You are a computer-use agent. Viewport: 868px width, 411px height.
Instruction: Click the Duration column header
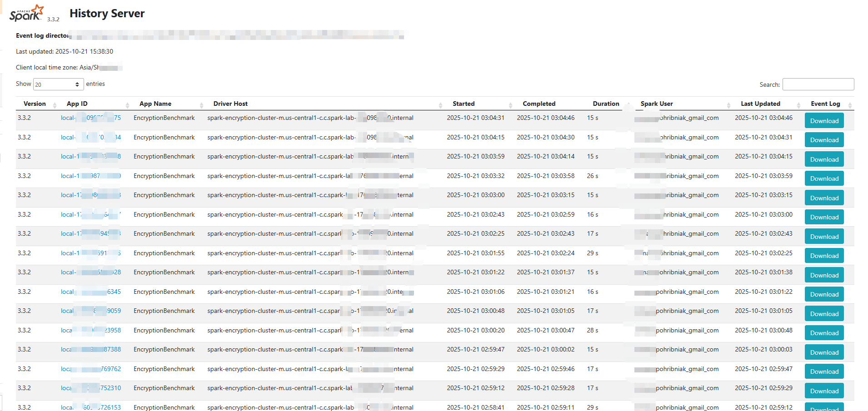(606, 104)
